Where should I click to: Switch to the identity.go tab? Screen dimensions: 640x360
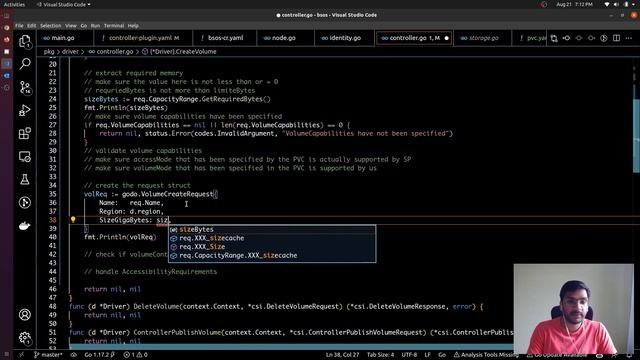345,38
